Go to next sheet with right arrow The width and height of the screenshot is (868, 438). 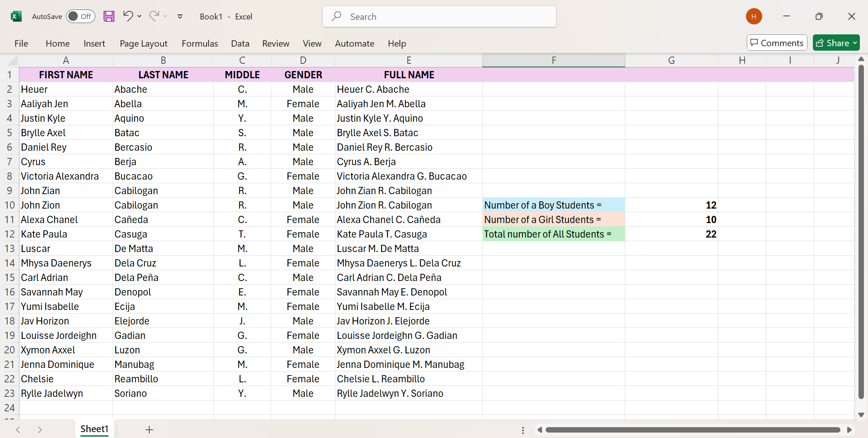(40, 429)
